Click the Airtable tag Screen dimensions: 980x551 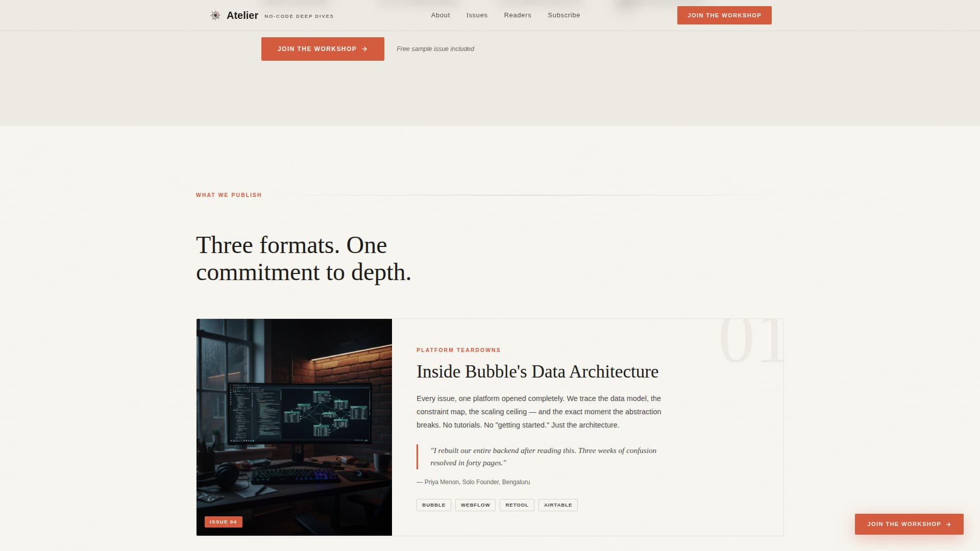click(558, 505)
